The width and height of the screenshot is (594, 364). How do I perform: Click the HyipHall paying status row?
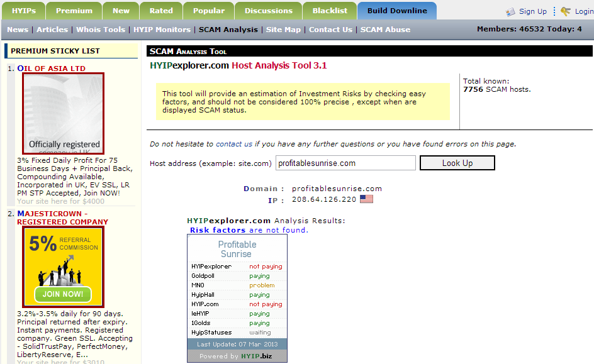[237, 295]
